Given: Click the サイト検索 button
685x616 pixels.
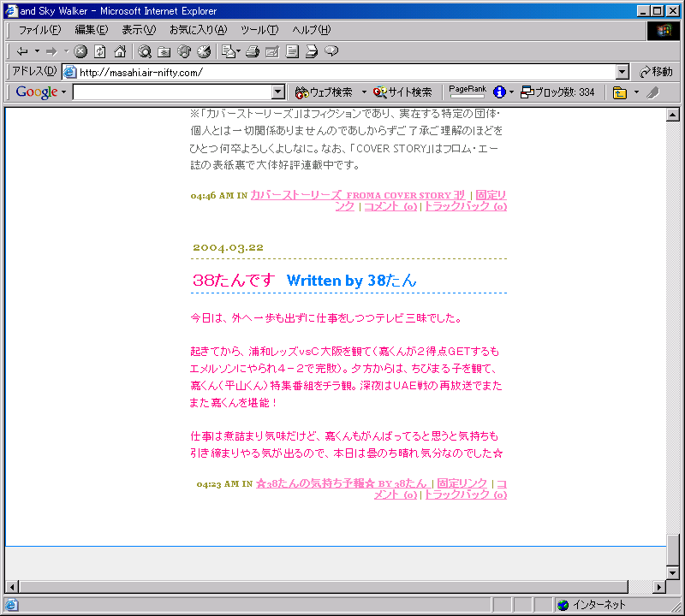Looking at the screenshot, I should 402,92.
